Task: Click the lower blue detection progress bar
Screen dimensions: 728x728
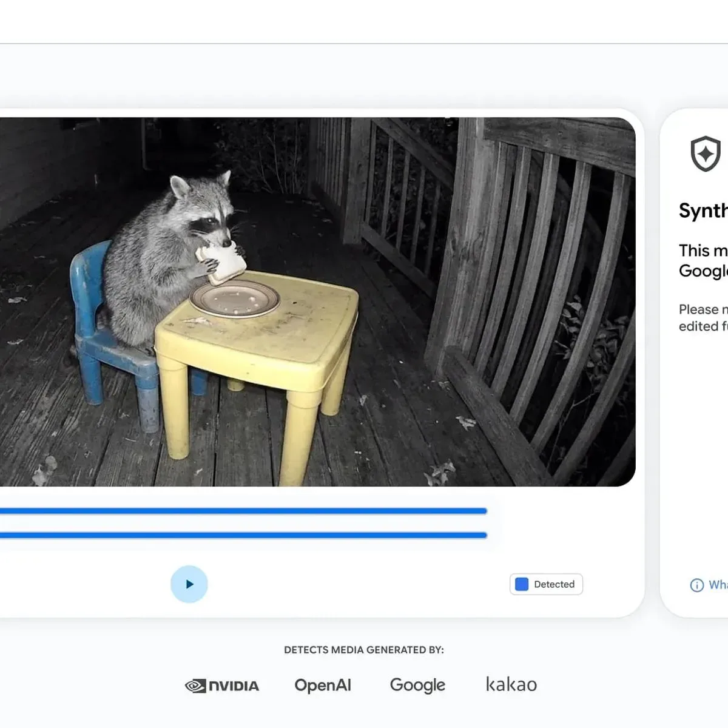Action: tap(243, 535)
